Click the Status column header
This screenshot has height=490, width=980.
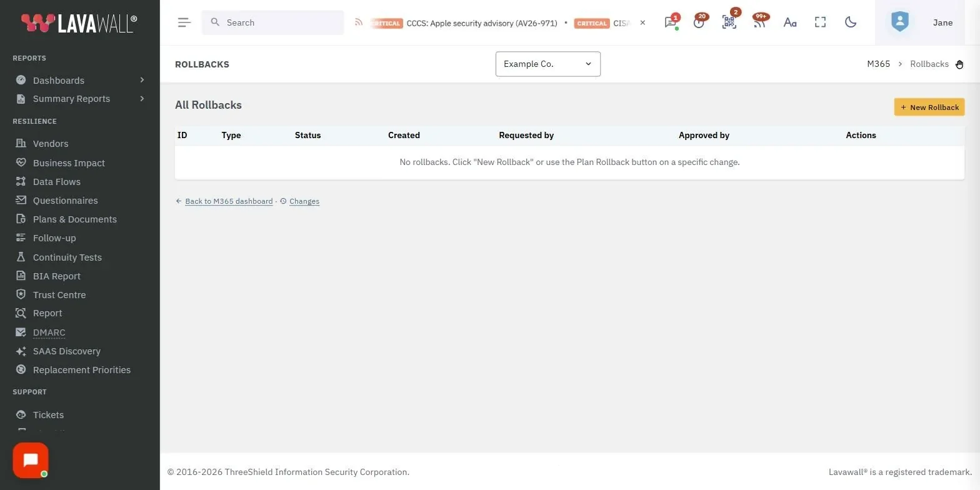pos(307,135)
